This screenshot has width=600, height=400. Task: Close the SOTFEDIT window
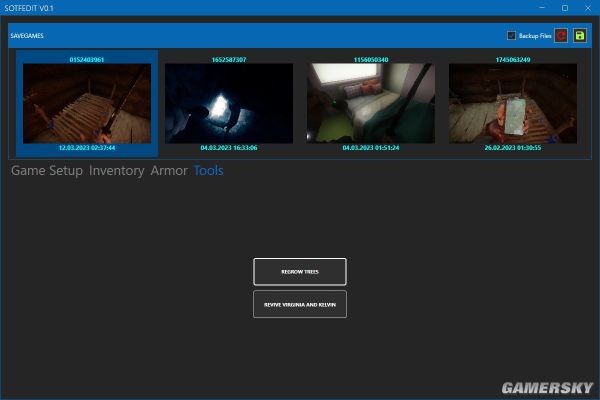click(588, 8)
